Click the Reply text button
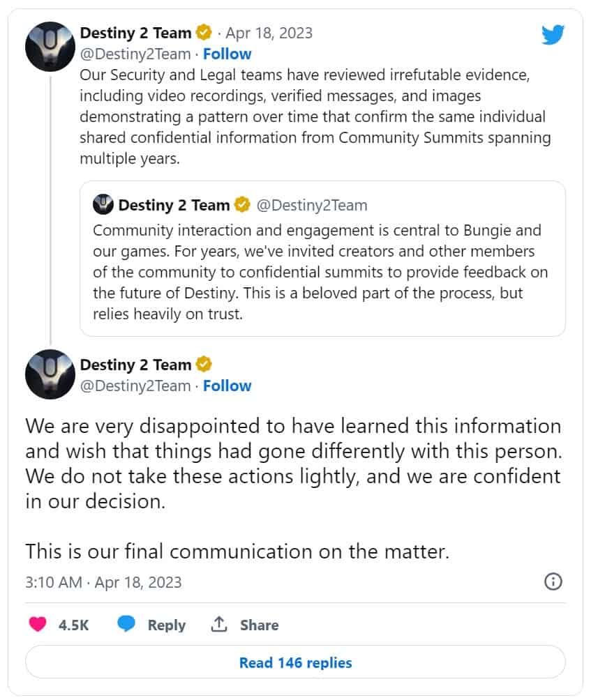Screen dimensions: 598x700 (x=166, y=625)
